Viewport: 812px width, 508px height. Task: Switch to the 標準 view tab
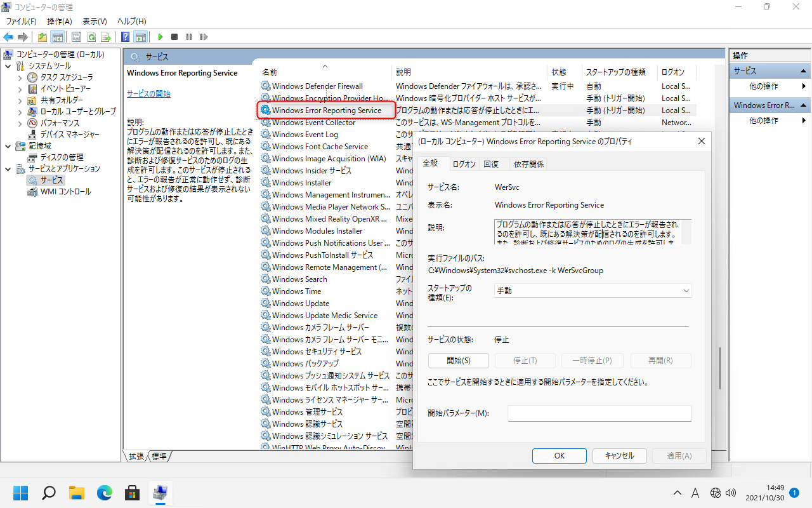pyautogui.click(x=159, y=456)
